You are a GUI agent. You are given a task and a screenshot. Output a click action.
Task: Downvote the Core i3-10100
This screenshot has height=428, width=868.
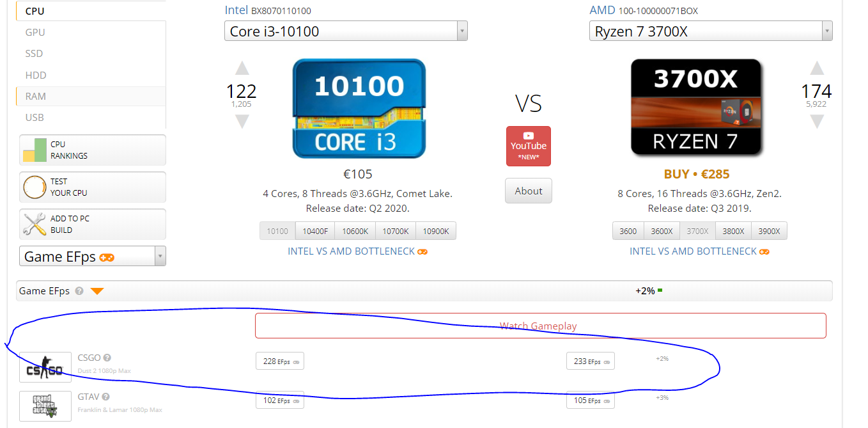[242, 121]
